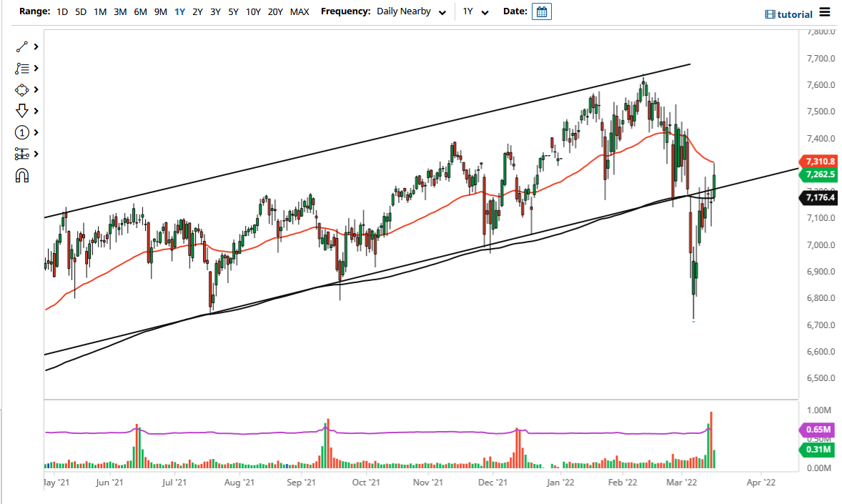Click the green 7,262.5 price label
The image size is (842, 504).
click(x=818, y=174)
